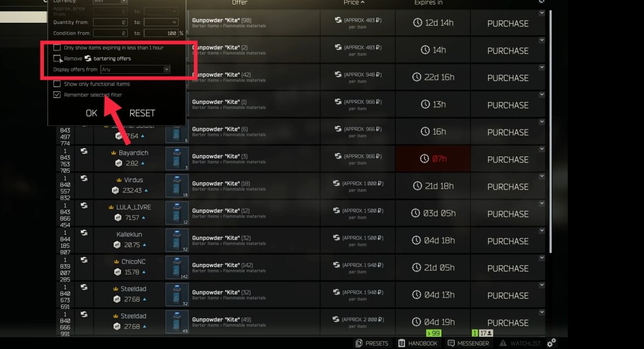Screen dimensions: 644x349
Task: Click RESET in the filter panel
Action: click(x=142, y=113)
